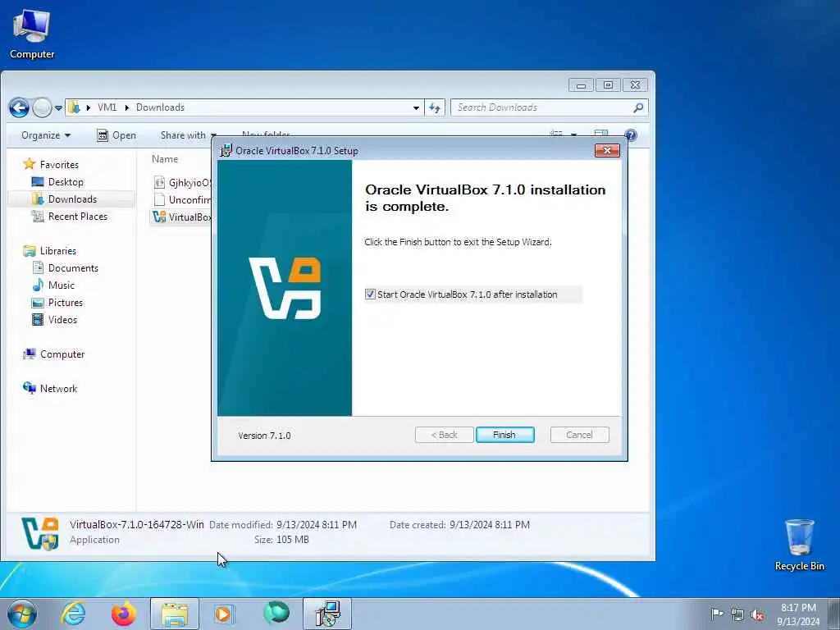Click the VirtualBox installer icon in the details pane
This screenshot has height=630, width=840.
click(x=39, y=533)
